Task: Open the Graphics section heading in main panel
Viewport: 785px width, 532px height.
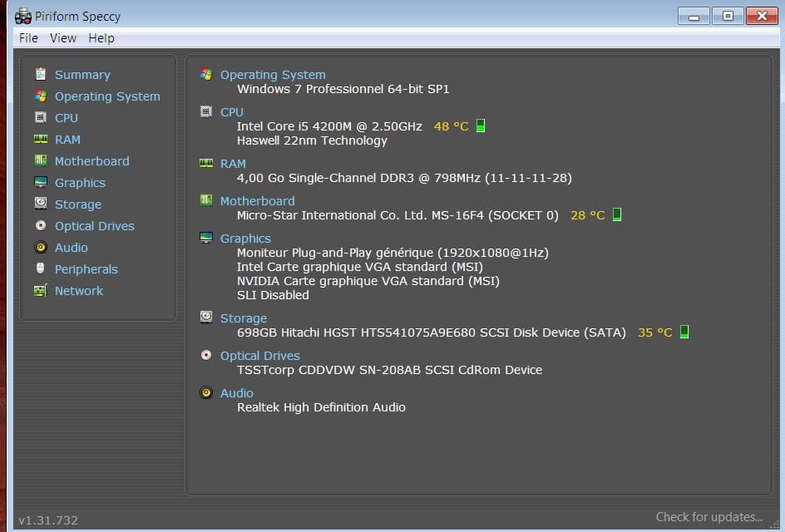Action: pyautogui.click(x=245, y=239)
